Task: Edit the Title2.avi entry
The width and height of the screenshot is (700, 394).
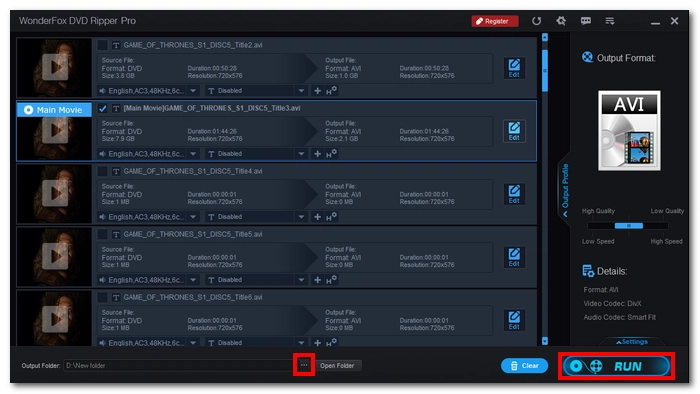Action: coord(514,68)
